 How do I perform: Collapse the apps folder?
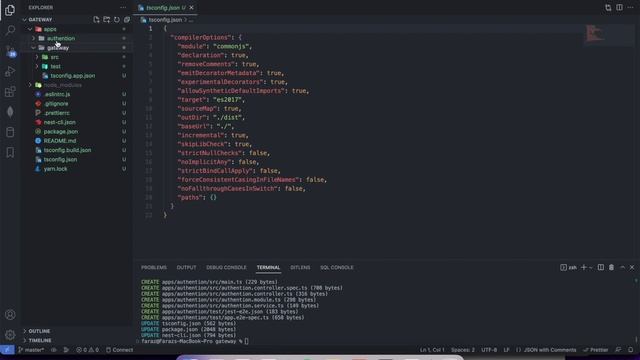coord(50,29)
